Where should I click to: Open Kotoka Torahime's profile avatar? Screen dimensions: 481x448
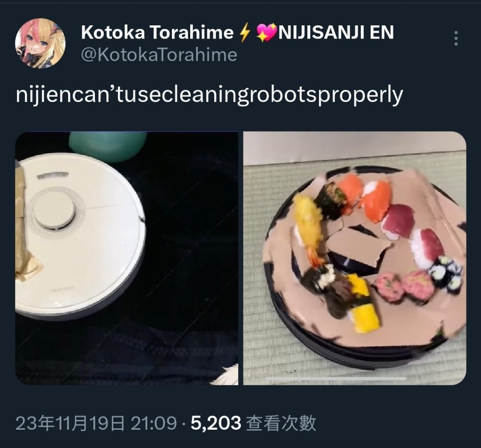point(40,43)
